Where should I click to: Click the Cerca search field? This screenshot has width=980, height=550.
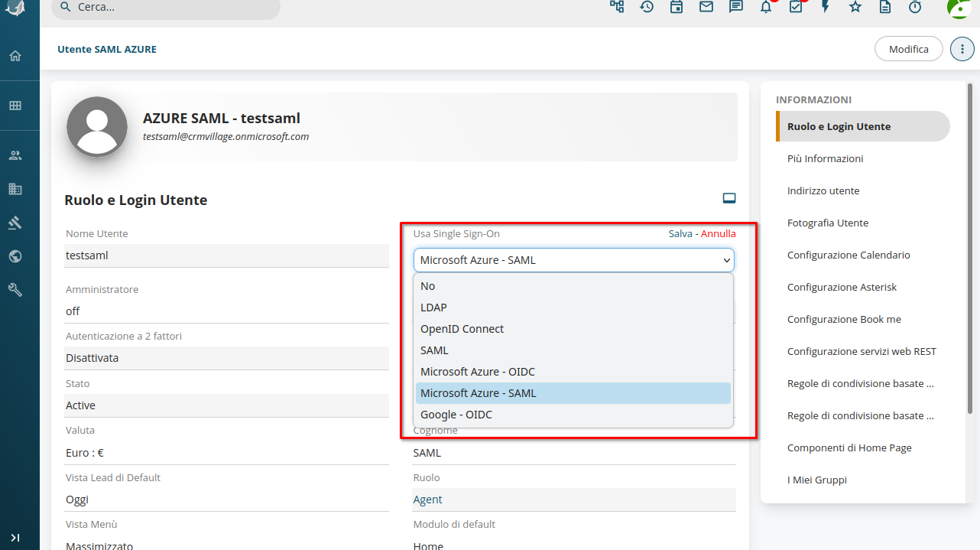click(x=166, y=8)
